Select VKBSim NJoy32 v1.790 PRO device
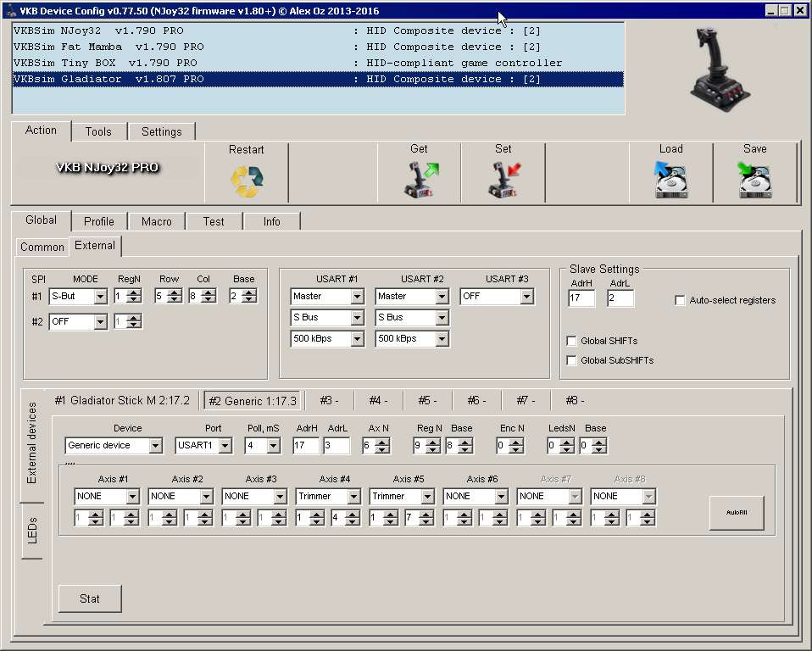 click(x=318, y=31)
